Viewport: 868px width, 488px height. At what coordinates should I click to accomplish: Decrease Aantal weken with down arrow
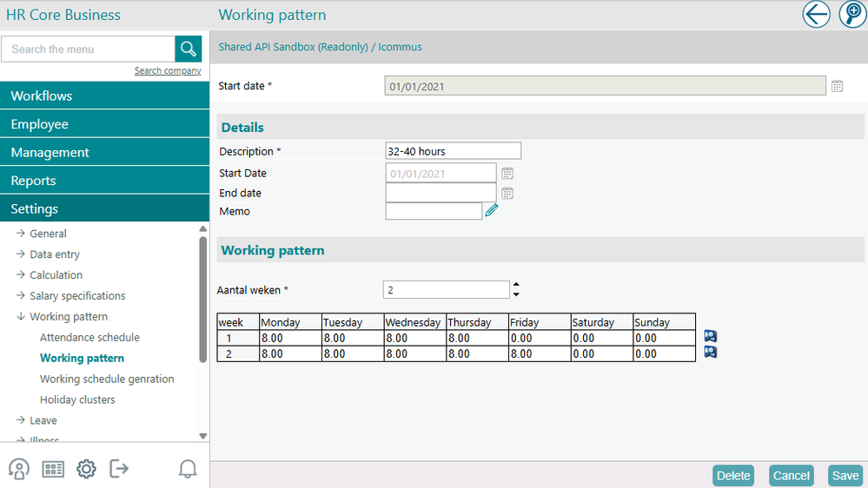pyautogui.click(x=516, y=294)
